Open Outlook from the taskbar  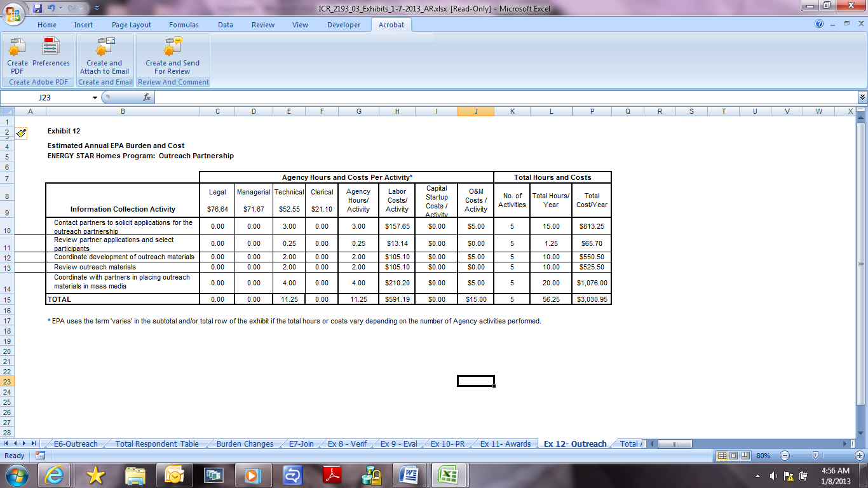click(x=174, y=475)
